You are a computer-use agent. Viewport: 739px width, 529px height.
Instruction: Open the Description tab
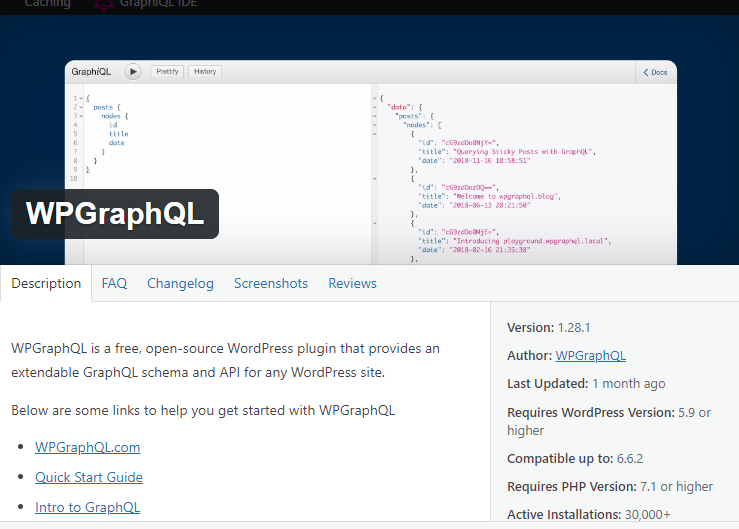coord(46,283)
